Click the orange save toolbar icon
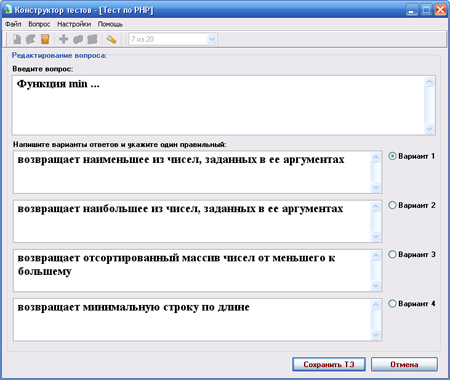Image resolution: width=450 pixels, height=380 pixels. coord(45,39)
